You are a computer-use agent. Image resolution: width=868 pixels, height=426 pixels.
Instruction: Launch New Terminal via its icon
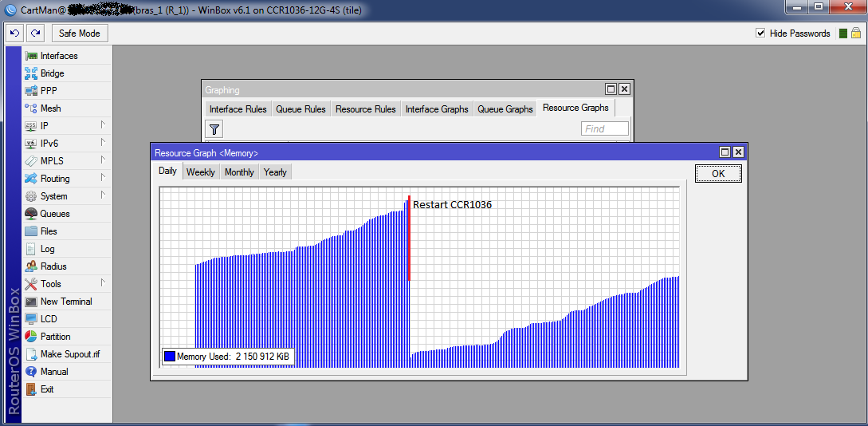click(31, 302)
